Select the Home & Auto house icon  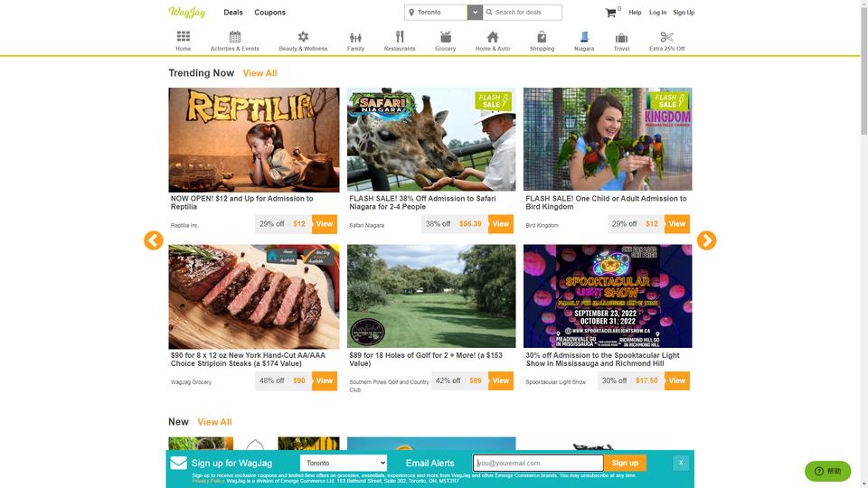[x=492, y=36]
